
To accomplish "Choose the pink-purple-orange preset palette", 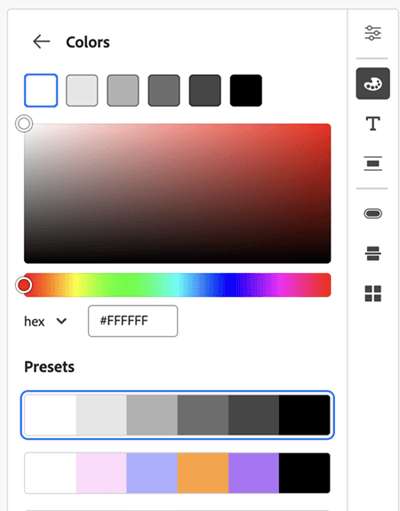I will pos(177,473).
